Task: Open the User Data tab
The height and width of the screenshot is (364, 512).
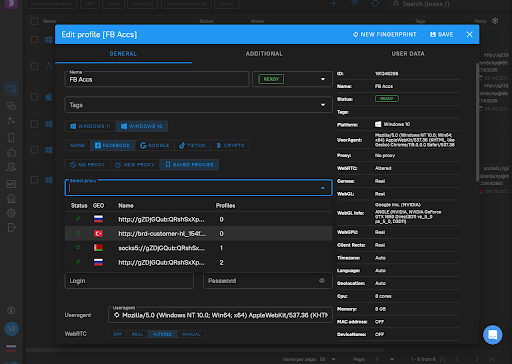Action: (408, 54)
